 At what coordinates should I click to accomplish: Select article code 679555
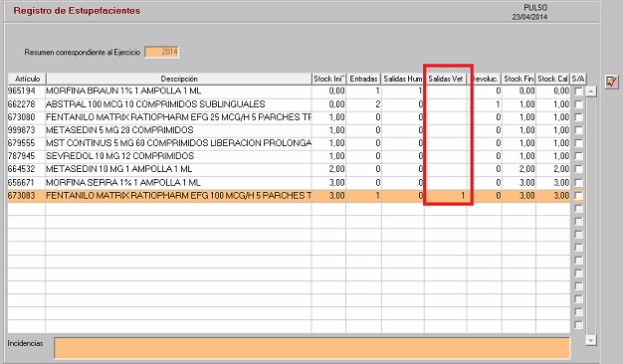pyautogui.click(x=22, y=143)
